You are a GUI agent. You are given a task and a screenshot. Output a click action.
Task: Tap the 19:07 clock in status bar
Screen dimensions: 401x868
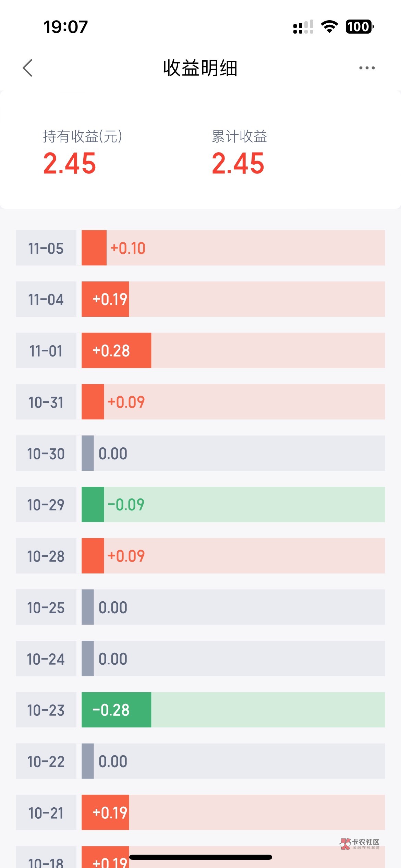[x=65, y=27]
